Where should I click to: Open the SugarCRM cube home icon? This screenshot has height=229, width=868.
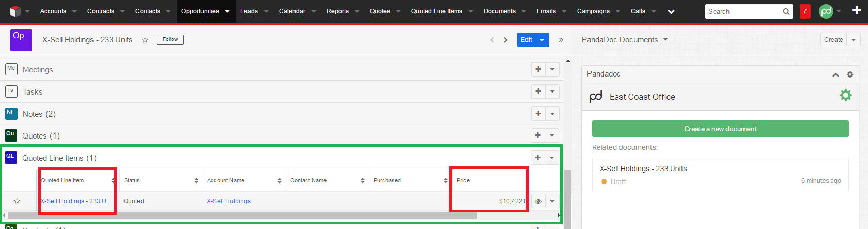point(16,11)
